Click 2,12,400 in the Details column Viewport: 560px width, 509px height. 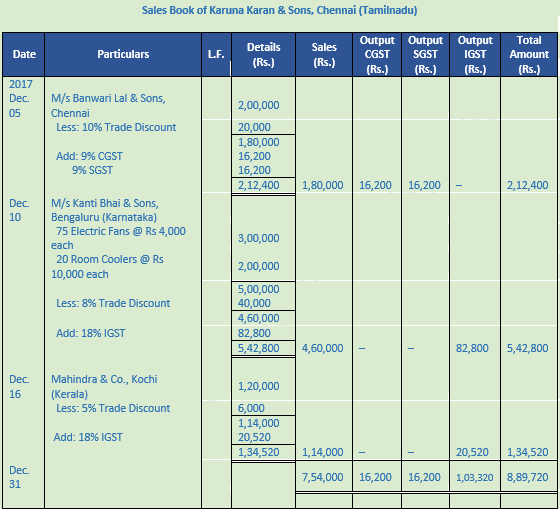(x=259, y=185)
